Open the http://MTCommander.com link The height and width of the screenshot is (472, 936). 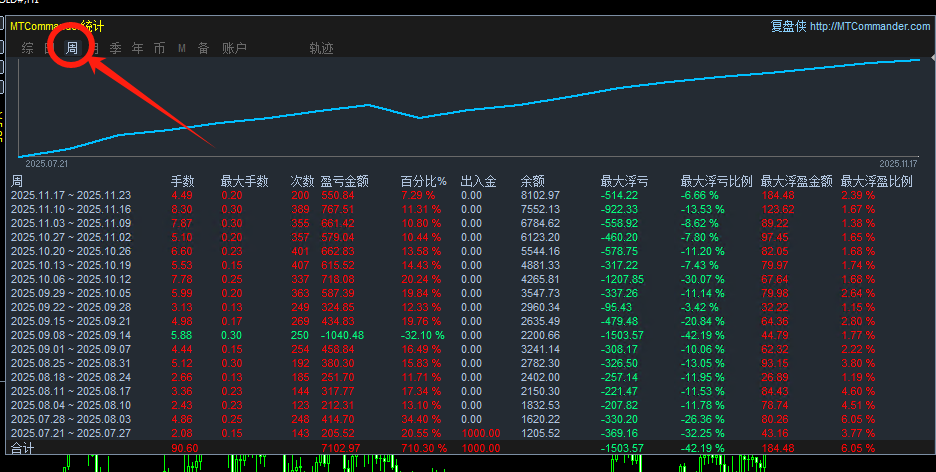pos(870,26)
